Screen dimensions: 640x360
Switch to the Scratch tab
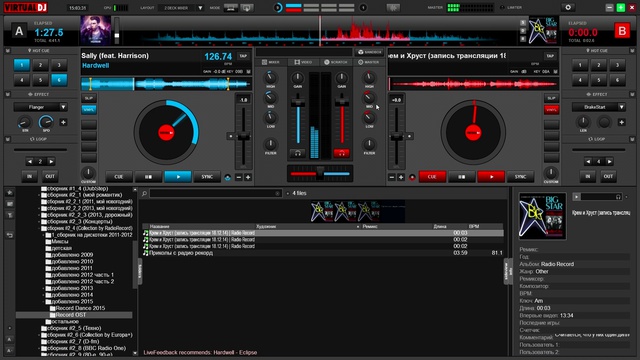[x=336, y=62]
